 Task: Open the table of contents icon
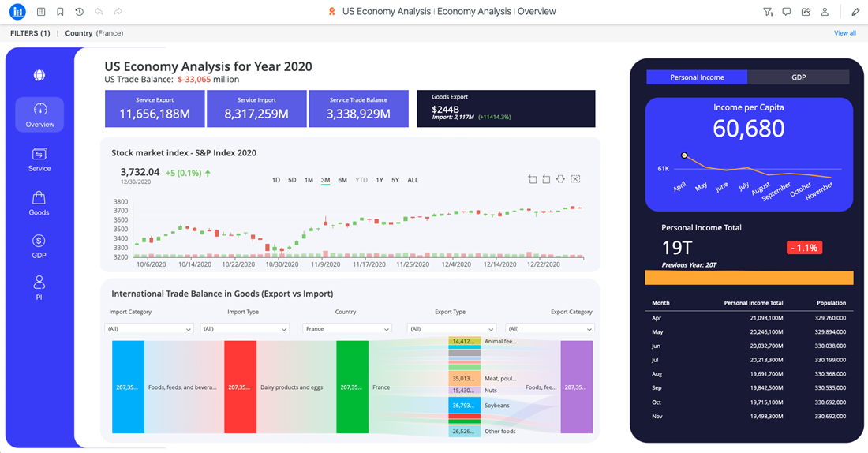41,12
